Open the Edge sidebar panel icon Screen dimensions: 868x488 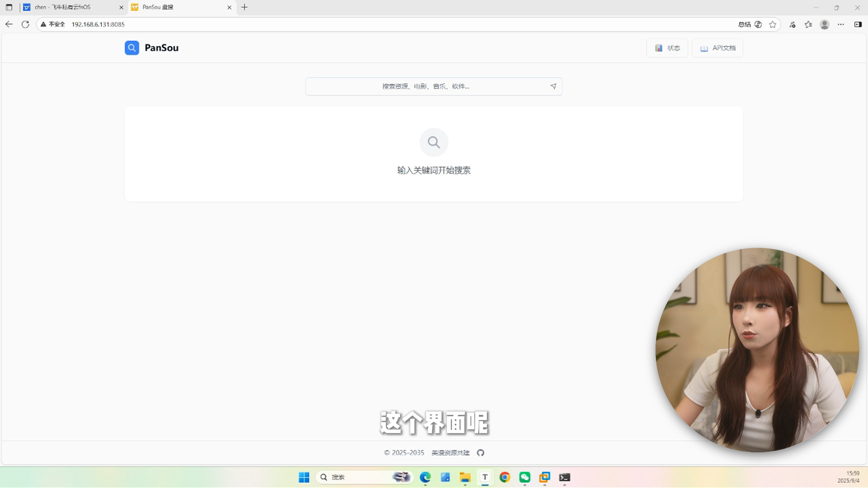858,24
